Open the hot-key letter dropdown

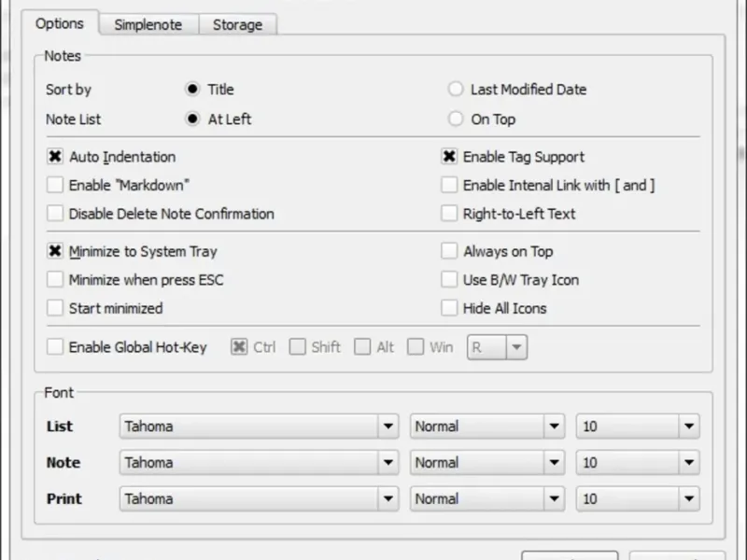(516, 347)
